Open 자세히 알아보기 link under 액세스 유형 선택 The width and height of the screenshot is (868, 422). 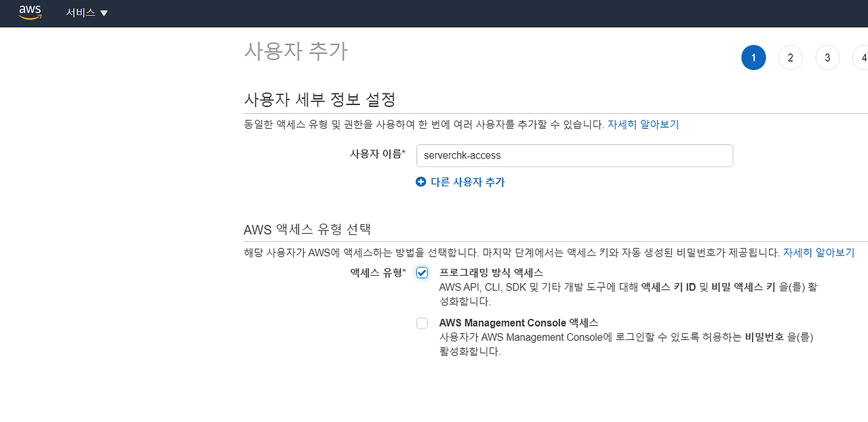click(x=818, y=253)
